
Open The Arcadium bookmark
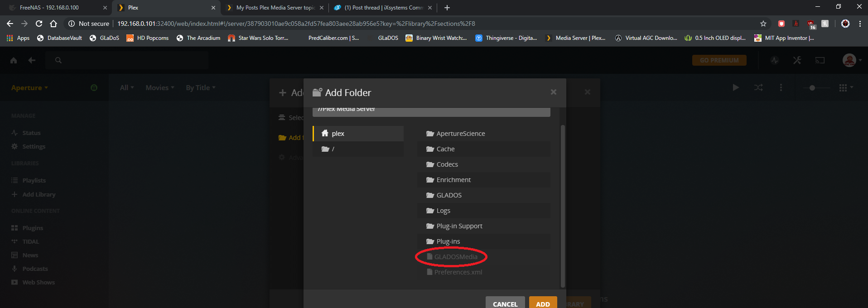[x=198, y=38]
